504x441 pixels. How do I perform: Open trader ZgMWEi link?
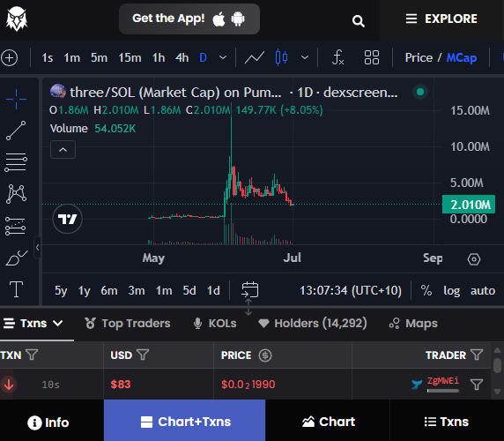coord(443,381)
